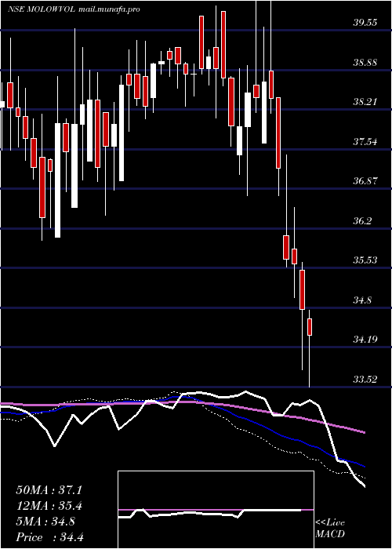The width and height of the screenshot is (392, 549).
Task: Click the 39.55 price axis label
Action: (x=365, y=23)
